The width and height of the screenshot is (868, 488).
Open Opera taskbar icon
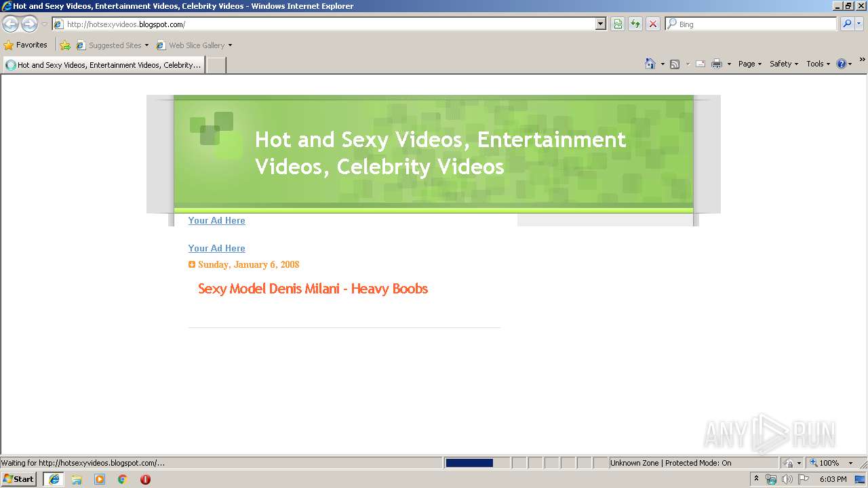145,479
